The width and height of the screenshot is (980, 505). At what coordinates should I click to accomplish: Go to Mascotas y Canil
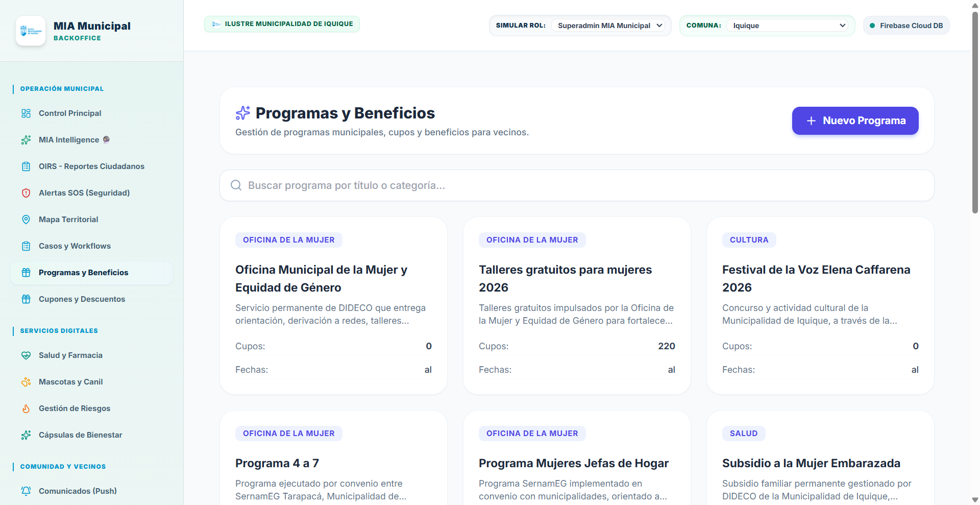pyautogui.click(x=92, y=382)
